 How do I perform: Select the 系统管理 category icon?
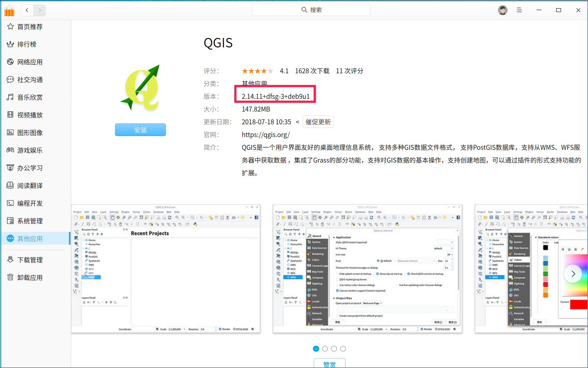[x=10, y=221]
